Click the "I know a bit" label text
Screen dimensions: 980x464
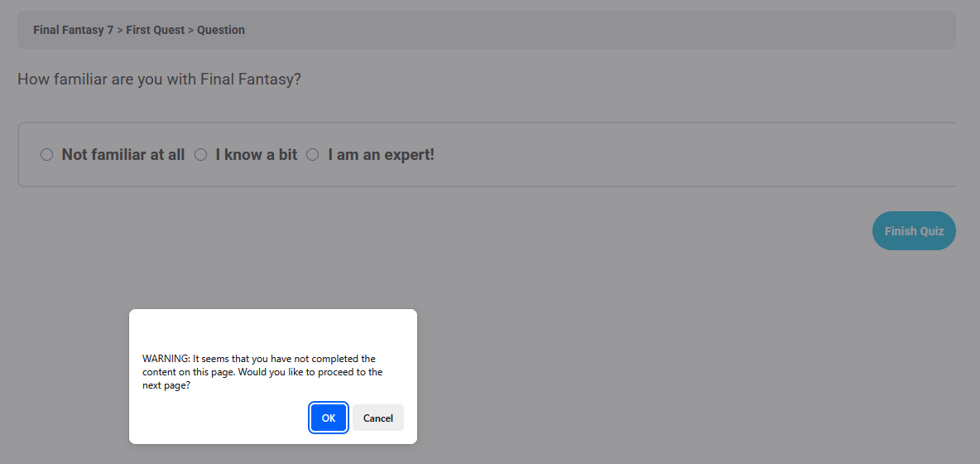[x=257, y=154]
